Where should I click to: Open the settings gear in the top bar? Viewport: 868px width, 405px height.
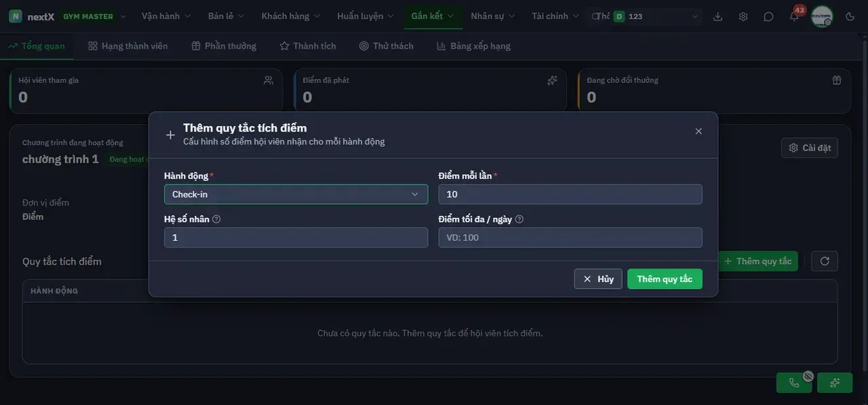pyautogui.click(x=743, y=16)
